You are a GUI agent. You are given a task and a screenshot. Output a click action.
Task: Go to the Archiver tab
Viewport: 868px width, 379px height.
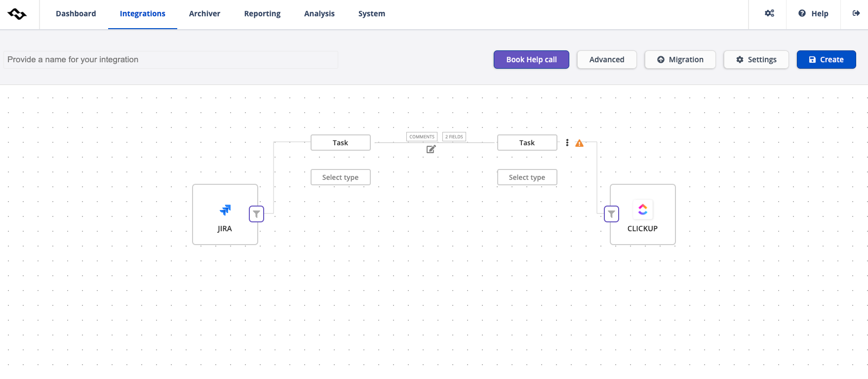(204, 14)
